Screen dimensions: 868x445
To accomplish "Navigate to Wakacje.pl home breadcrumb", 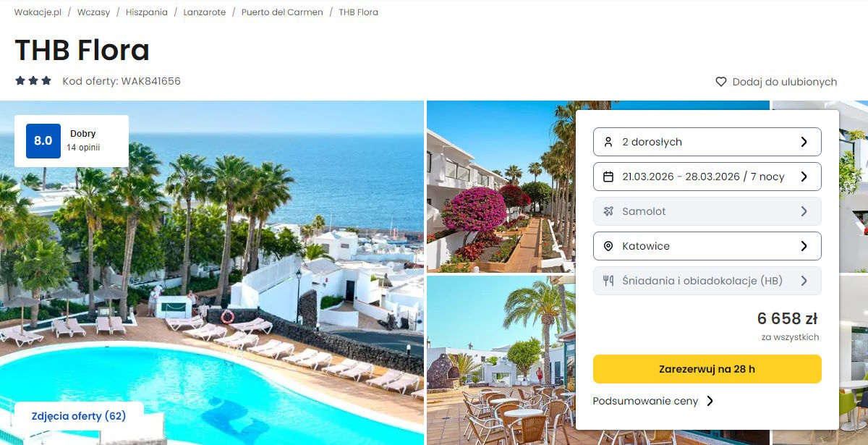I will [x=38, y=12].
